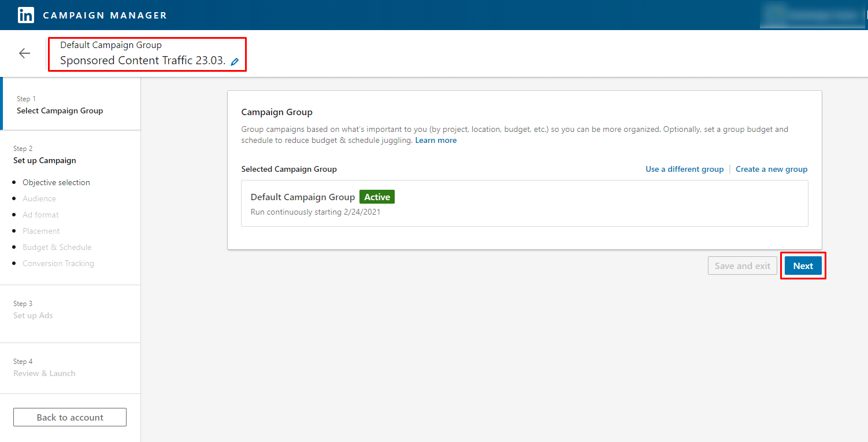
Task: Open Step 4 Review & Launch
Action: tap(44, 368)
